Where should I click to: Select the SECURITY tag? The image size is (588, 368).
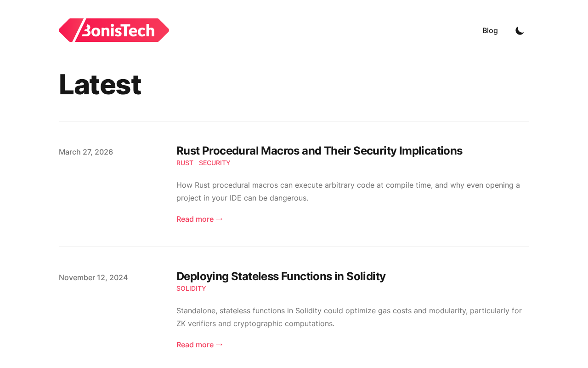coord(215,163)
